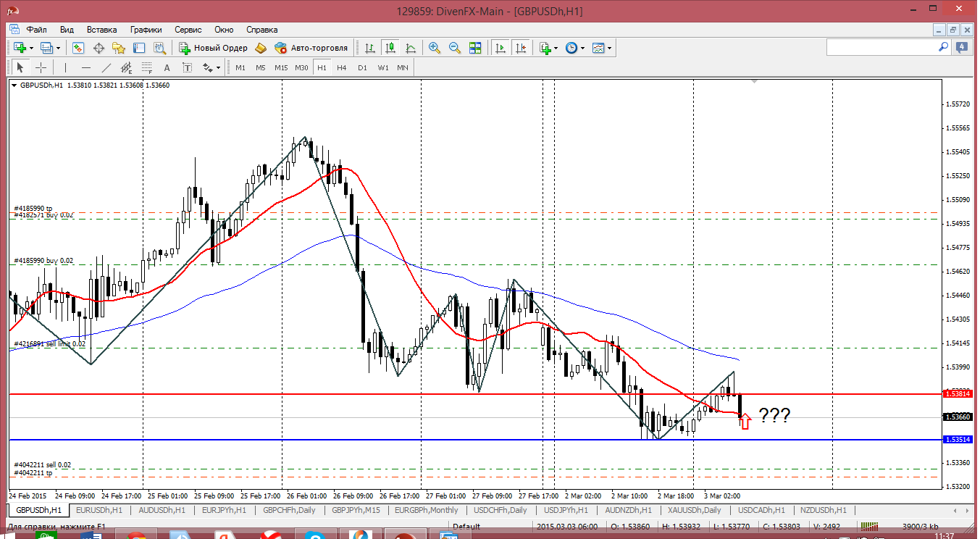
Task: Draw a trendline with the diagonal line tool
Action: point(106,67)
